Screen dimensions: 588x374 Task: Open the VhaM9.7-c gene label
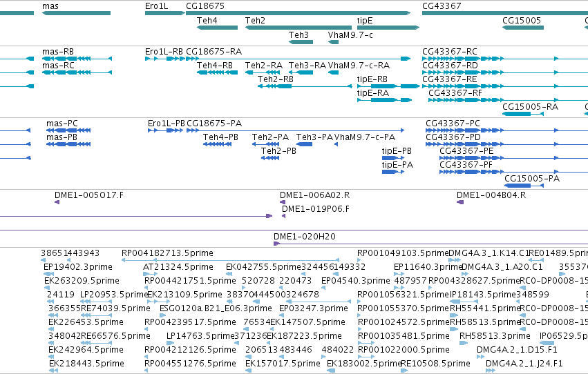coord(350,35)
